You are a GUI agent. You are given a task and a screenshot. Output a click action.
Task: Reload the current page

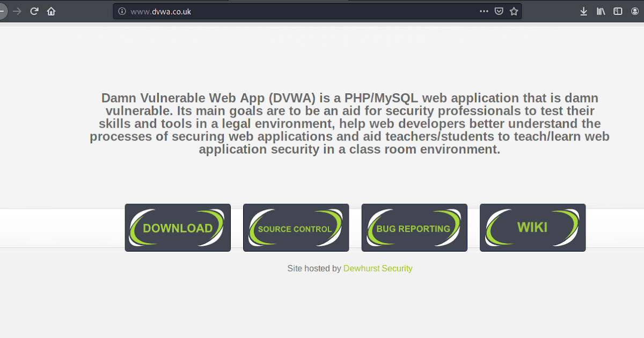pos(34,11)
